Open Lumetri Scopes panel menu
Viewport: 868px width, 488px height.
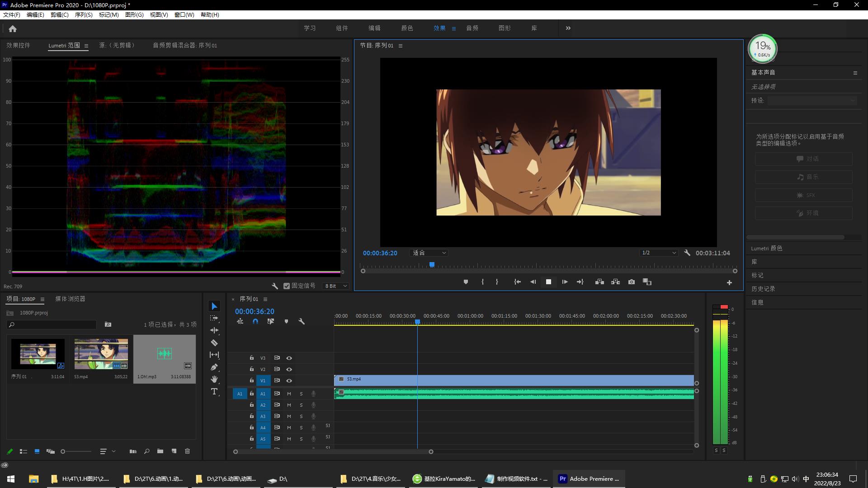(x=86, y=46)
